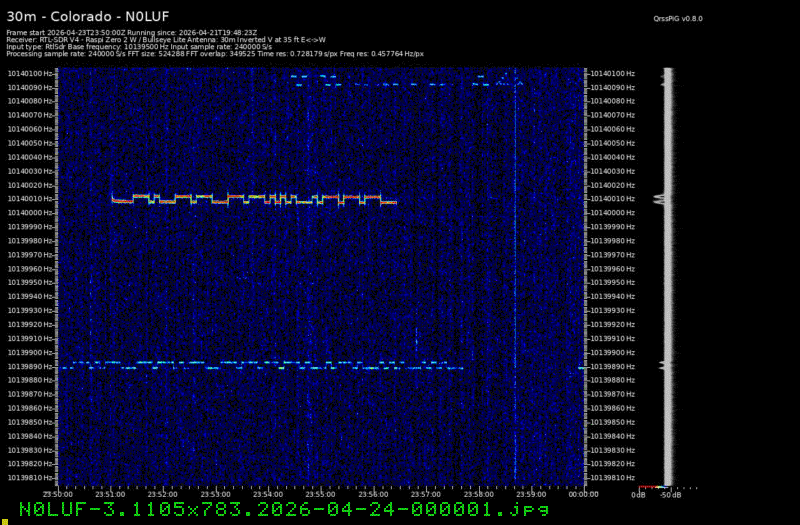Select the left axis 10139900 Hz label
The image size is (800, 525).
[x=32, y=353]
